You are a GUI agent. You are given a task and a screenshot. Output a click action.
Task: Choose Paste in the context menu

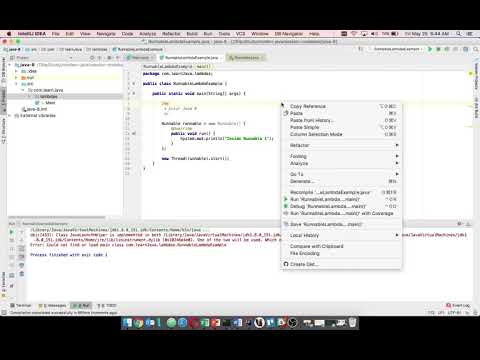pos(342,113)
